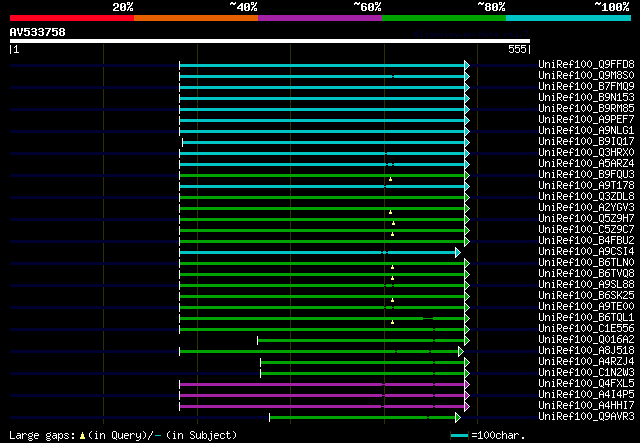Screen dimensions: 640x443
Task: Select the hit label UniRef100_C5Z9C7
Action: (x=586, y=229)
